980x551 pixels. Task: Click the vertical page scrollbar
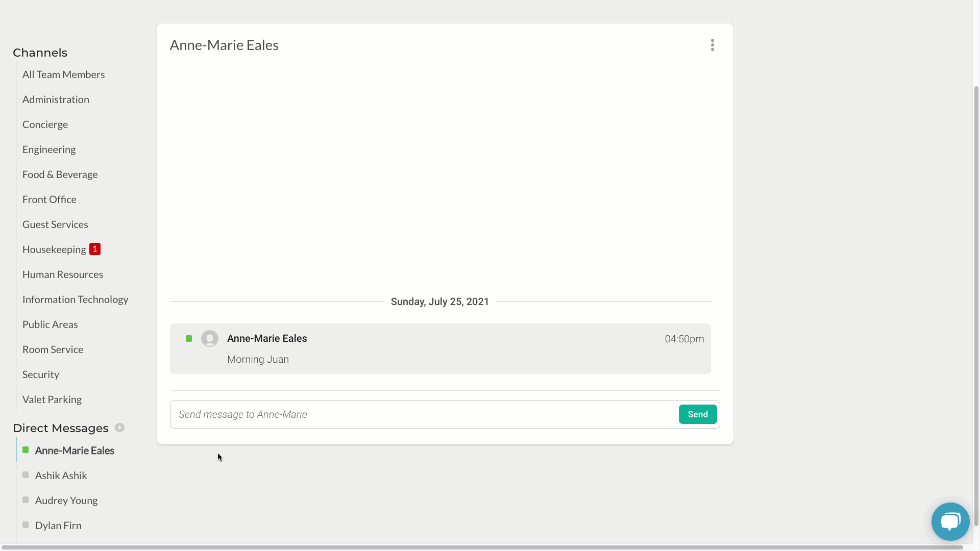tap(976, 306)
